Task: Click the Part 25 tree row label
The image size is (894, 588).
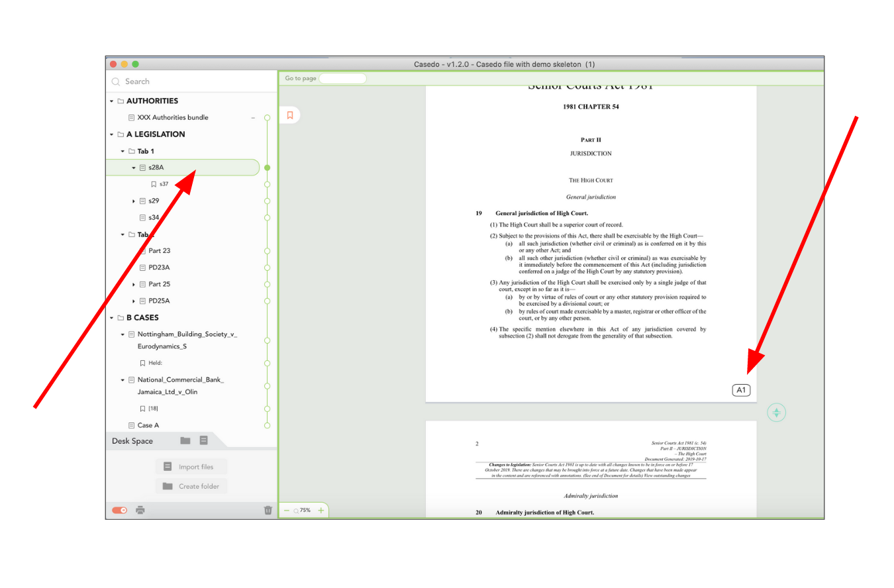Action: [160, 284]
